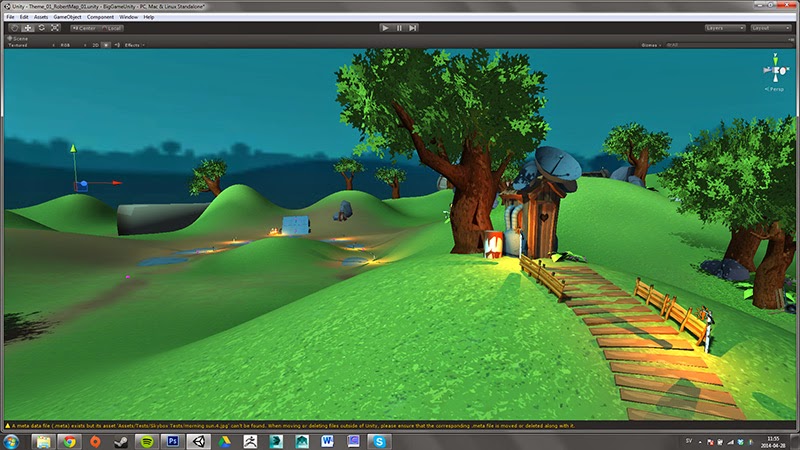Open Spotify from the taskbar
800x450 pixels.
(146, 440)
